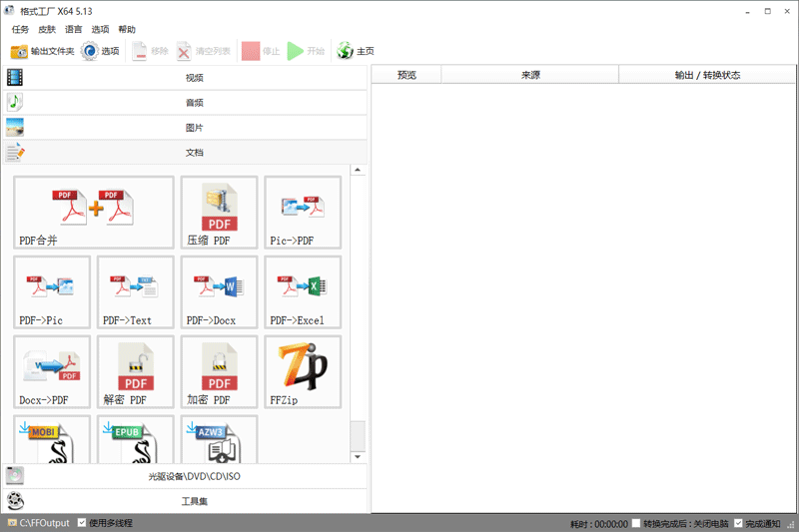The image size is (799, 532).
Task: Open the AZW3 ebook converter
Action: [219, 439]
